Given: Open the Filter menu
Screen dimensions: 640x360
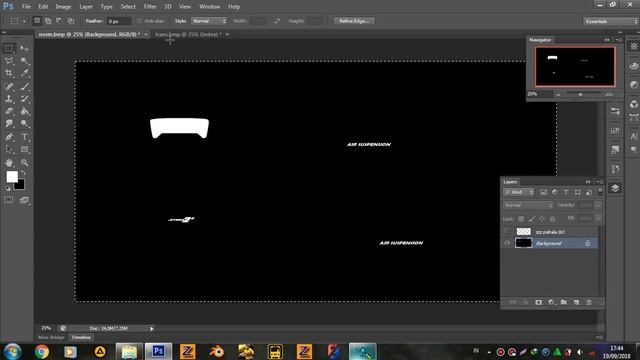Looking at the screenshot, I should [x=150, y=7].
